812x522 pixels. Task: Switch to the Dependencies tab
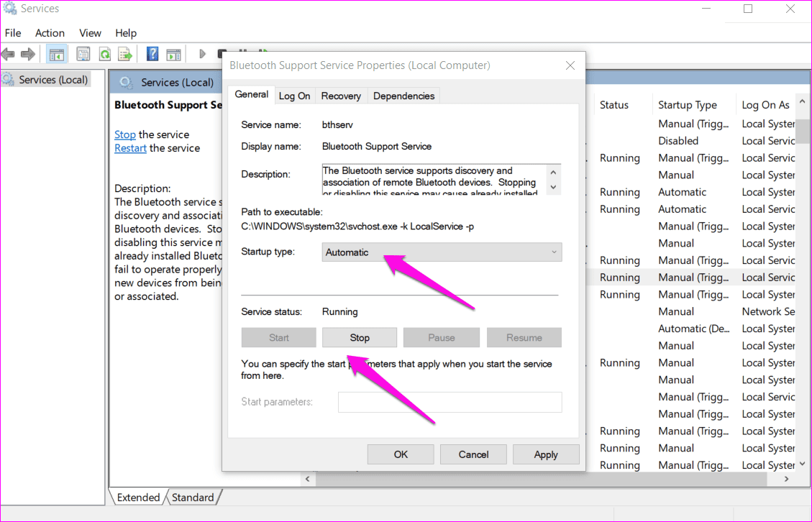(x=404, y=96)
